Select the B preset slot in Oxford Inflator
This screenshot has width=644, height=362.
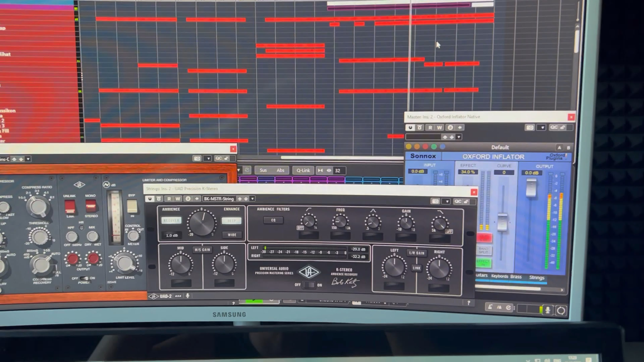pos(569,148)
